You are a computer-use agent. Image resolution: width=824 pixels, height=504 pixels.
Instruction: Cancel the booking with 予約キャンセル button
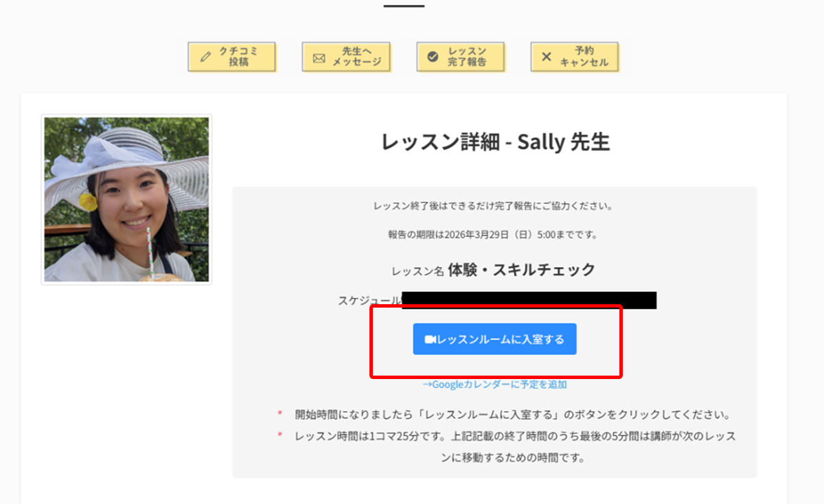pos(575,57)
